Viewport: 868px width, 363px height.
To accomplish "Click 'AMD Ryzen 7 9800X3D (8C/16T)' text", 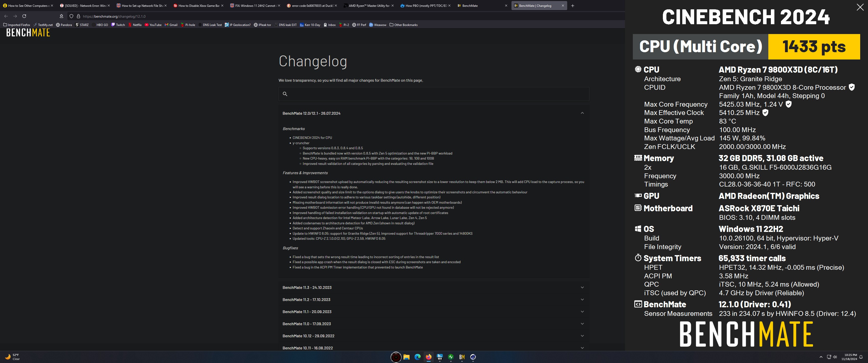I will pos(778,70).
